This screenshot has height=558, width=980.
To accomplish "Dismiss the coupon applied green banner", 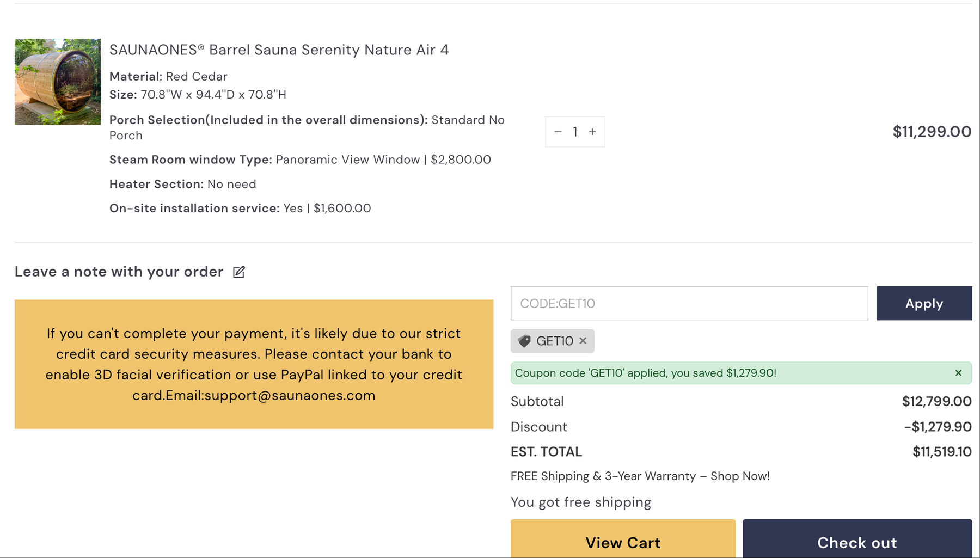I will pyautogui.click(x=958, y=373).
